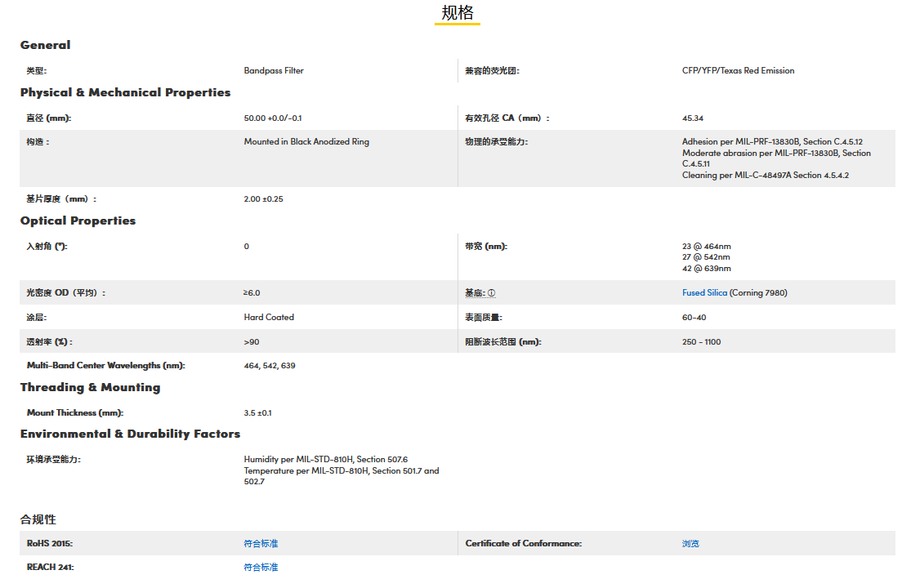The image size is (902, 588).
Task: Click the General section header
Action: [x=46, y=45]
